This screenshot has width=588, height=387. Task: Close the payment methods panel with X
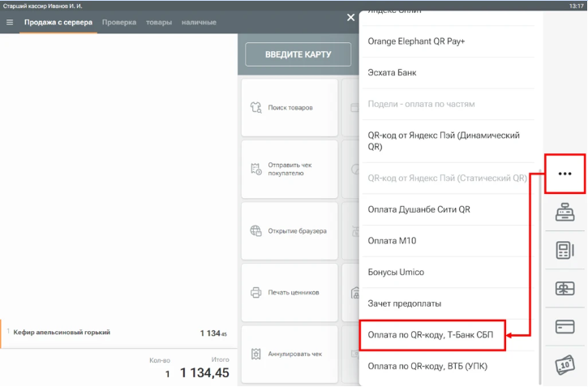click(350, 18)
